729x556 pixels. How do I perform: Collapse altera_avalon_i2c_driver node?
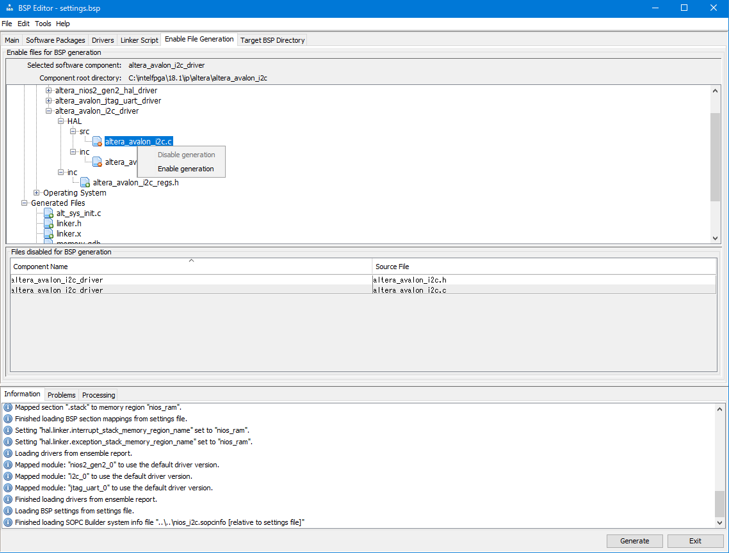click(48, 111)
